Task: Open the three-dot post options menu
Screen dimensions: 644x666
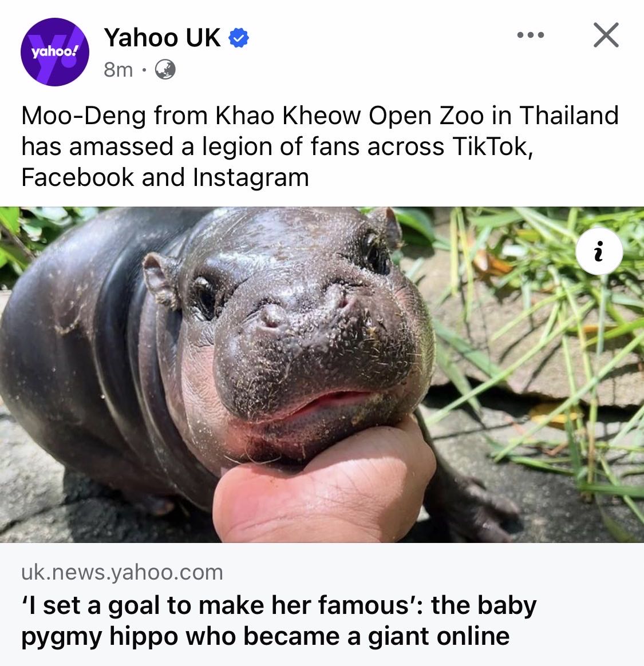Action: [x=531, y=35]
